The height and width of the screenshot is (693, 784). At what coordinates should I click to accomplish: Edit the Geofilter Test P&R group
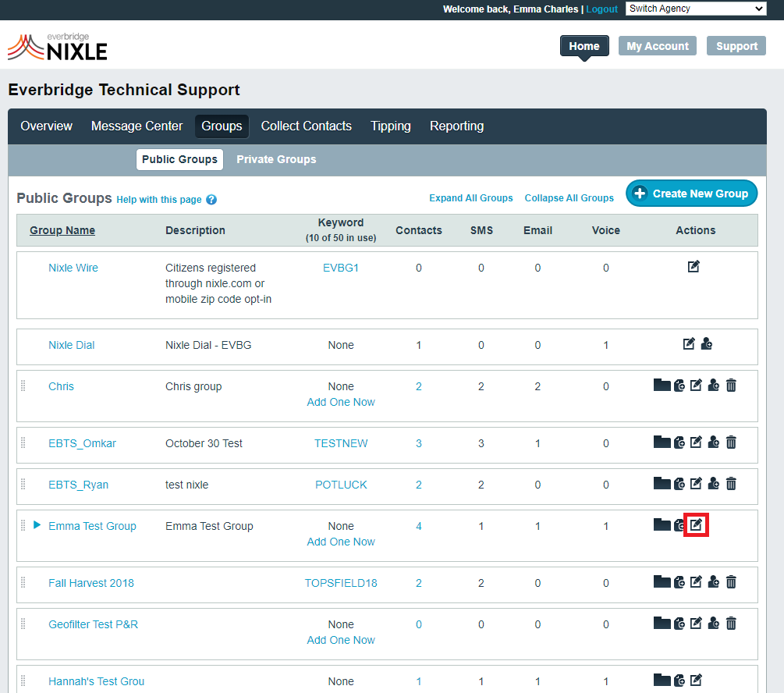tap(696, 624)
